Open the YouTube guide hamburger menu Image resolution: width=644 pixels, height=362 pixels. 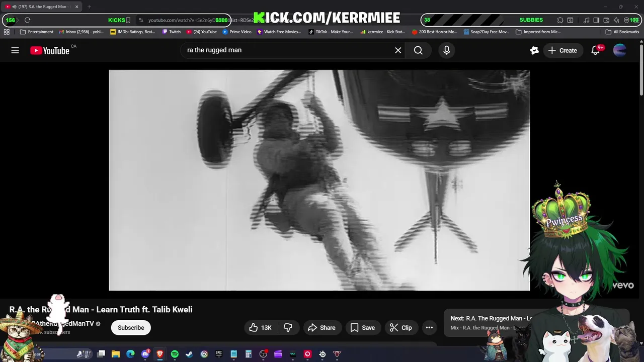tap(15, 50)
